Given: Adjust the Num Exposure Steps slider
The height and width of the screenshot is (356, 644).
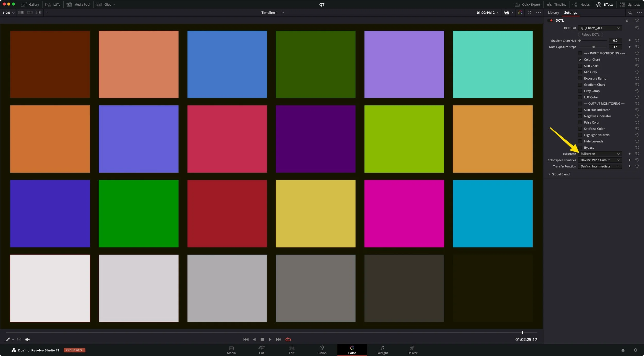Looking at the screenshot, I should click(x=594, y=47).
